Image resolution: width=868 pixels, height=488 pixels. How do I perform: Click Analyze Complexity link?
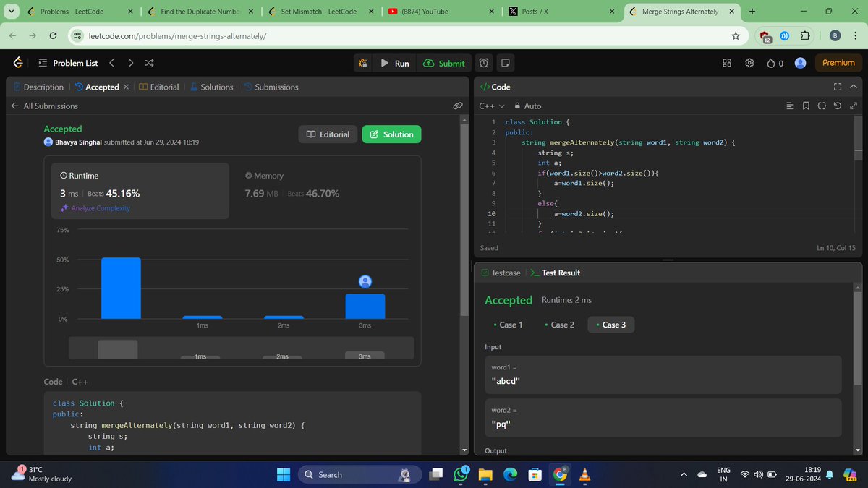(x=95, y=208)
